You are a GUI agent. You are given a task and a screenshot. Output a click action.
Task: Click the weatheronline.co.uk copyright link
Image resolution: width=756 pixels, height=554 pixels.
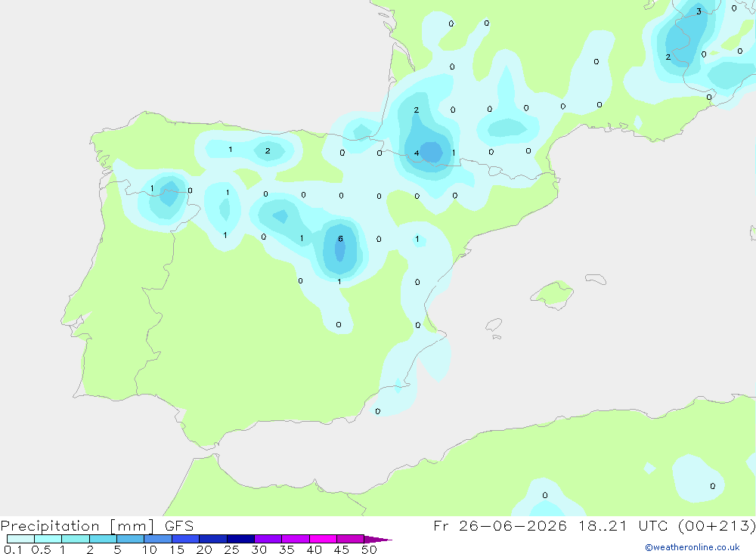click(692, 547)
